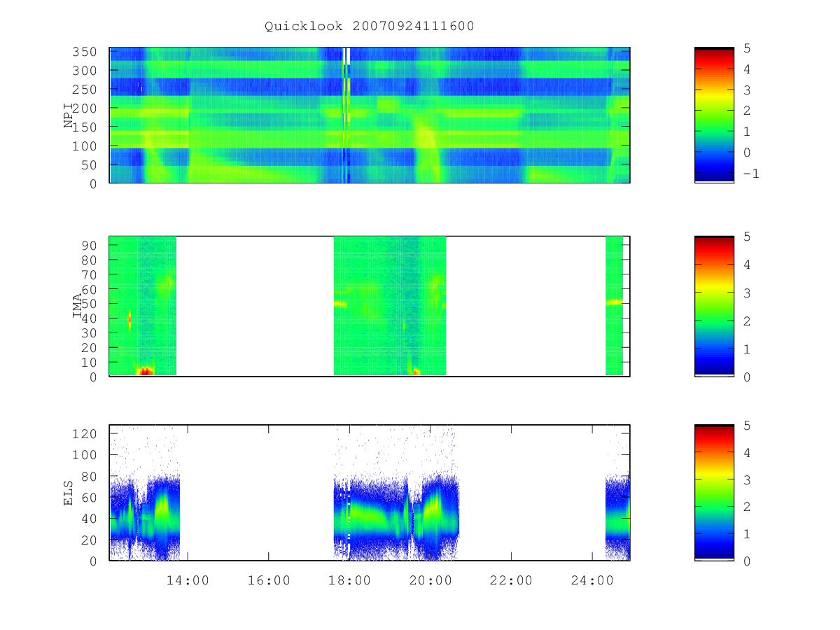Click the NPI spectrogram panel
Image resolution: width=840 pixels, height=630 pixels.
coord(370,115)
